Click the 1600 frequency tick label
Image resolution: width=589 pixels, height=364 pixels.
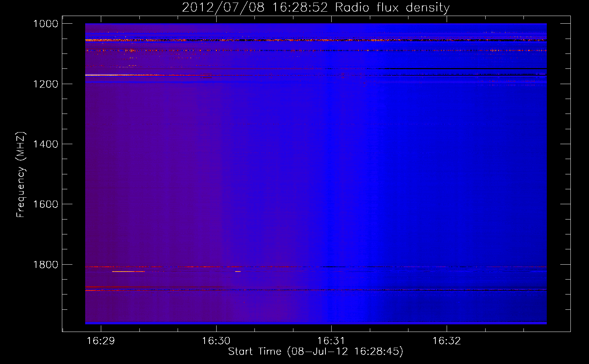(x=46, y=204)
